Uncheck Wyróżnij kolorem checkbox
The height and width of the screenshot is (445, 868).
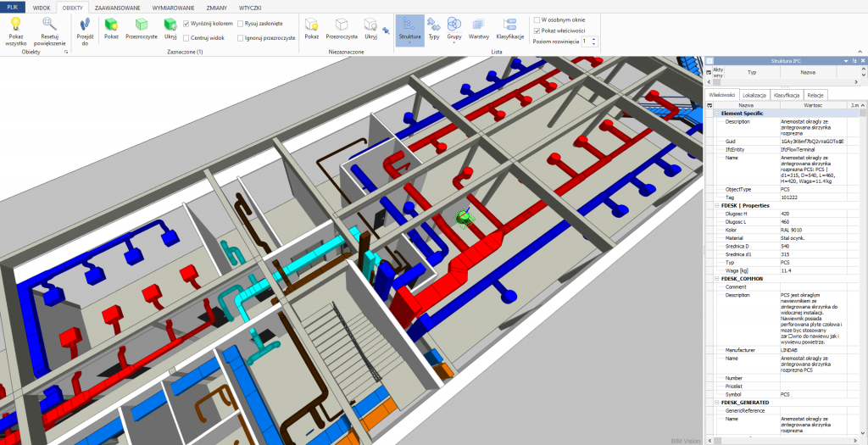pyautogui.click(x=186, y=24)
